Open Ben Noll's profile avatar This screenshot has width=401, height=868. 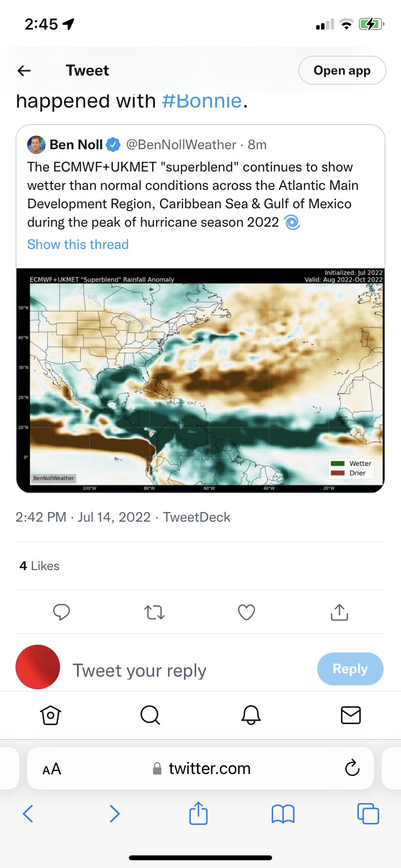tap(36, 145)
